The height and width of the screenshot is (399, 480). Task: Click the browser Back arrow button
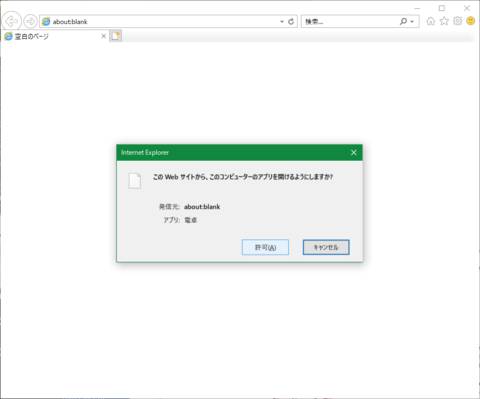12,21
